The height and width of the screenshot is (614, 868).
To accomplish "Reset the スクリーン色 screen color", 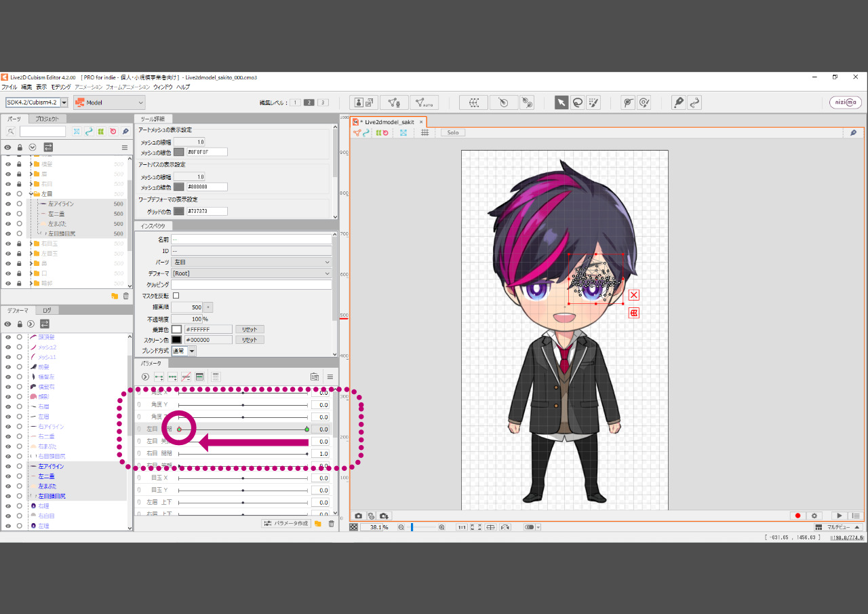I will (250, 340).
